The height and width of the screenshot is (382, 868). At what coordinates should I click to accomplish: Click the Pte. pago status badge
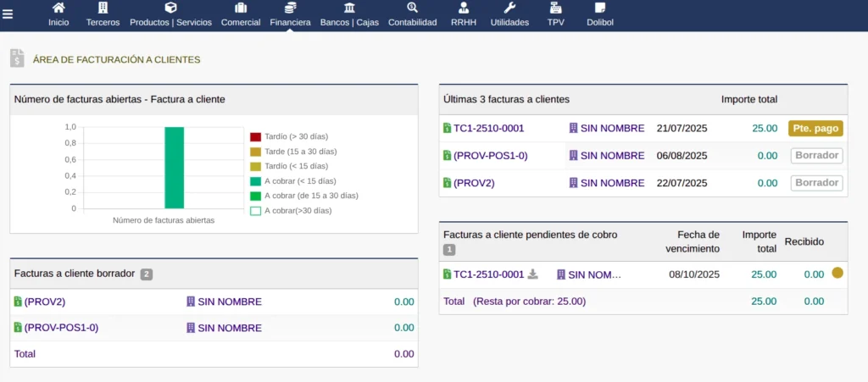815,129
